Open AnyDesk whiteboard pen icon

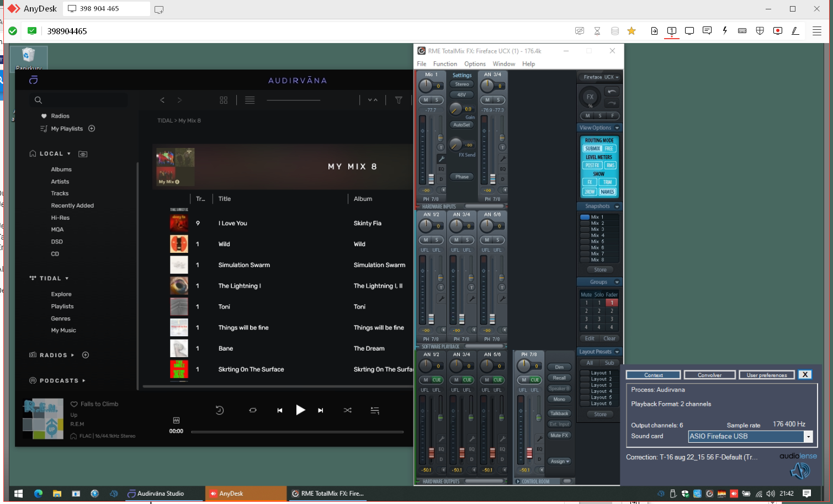pyautogui.click(x=795, y=31)
